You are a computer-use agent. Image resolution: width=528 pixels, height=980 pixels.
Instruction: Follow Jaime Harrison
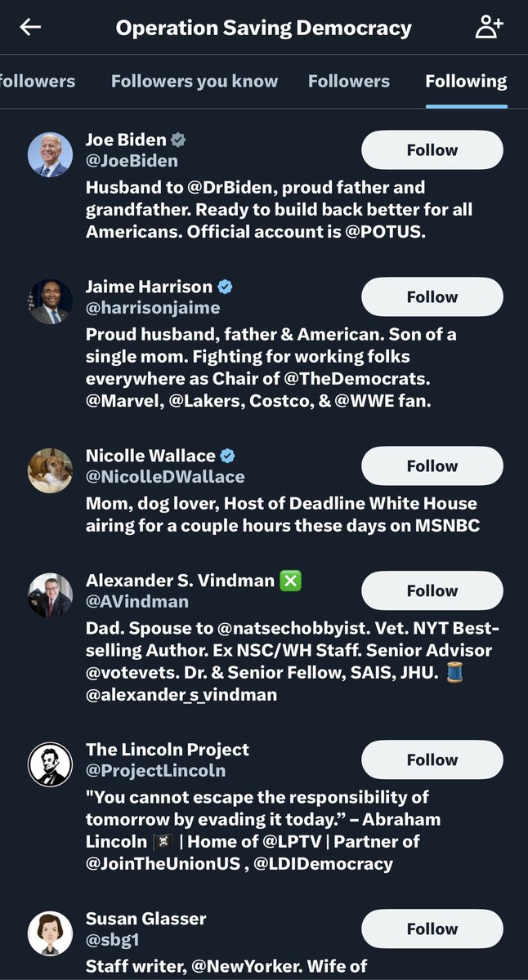pos(432,297)
